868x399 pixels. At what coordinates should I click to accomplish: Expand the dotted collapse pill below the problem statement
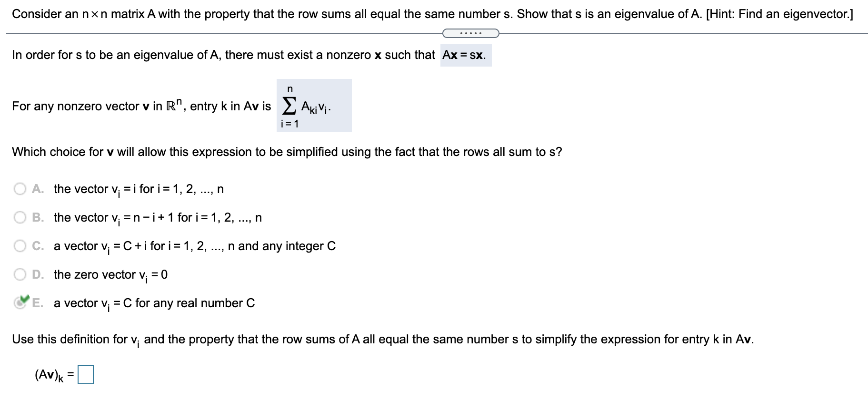[470, 32]
